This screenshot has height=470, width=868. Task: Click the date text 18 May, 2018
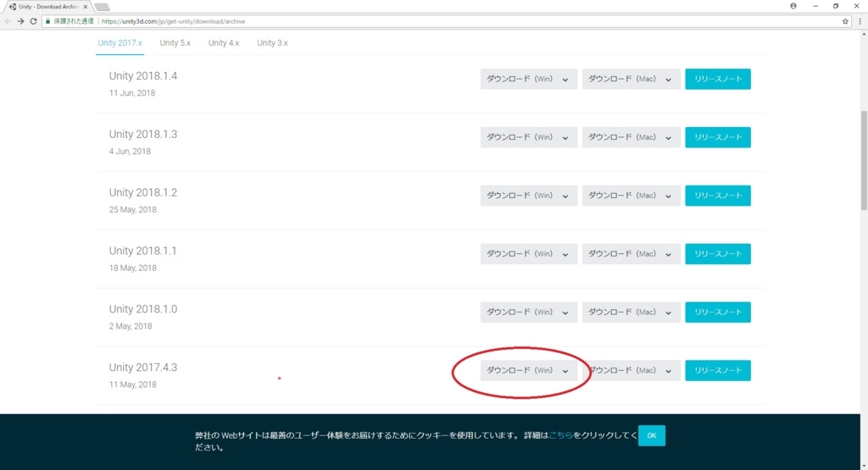132,268
